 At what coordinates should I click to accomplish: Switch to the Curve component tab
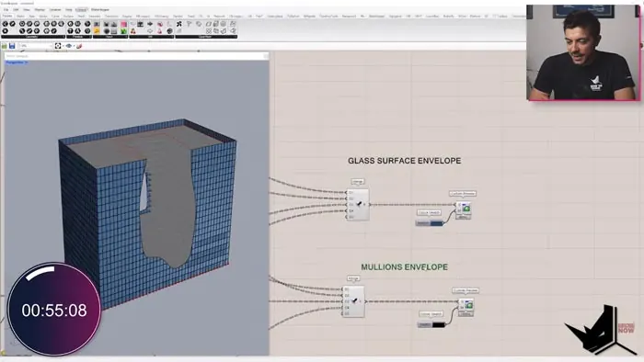coord(55,16)
